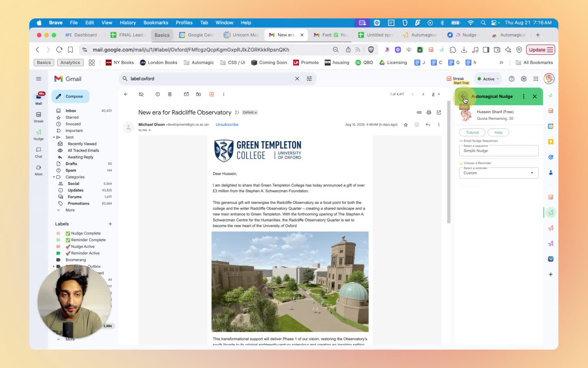Click the Report spam icon
This screenshot has height=368, width=588.
click(x=158, y=94)
